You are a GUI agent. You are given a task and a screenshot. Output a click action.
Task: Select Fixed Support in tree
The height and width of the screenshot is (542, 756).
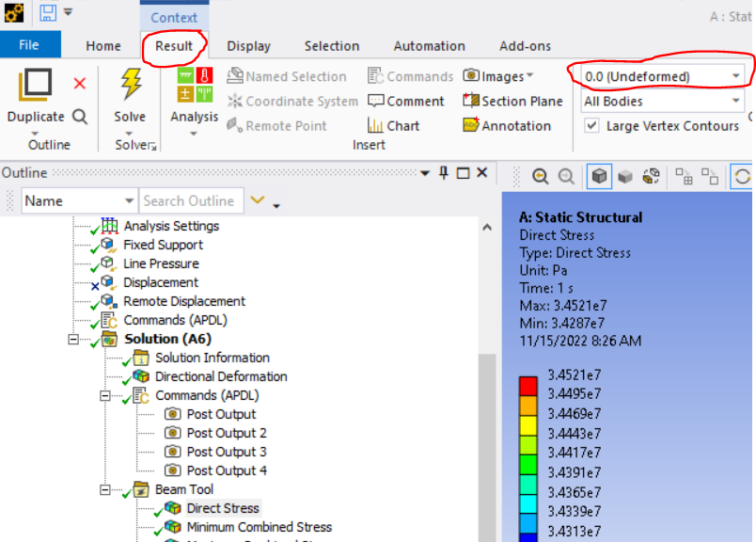coord(163,245)
